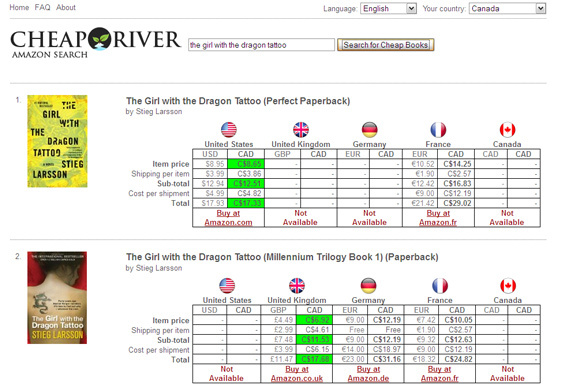Click the France flag in result 1

[438, 130]
